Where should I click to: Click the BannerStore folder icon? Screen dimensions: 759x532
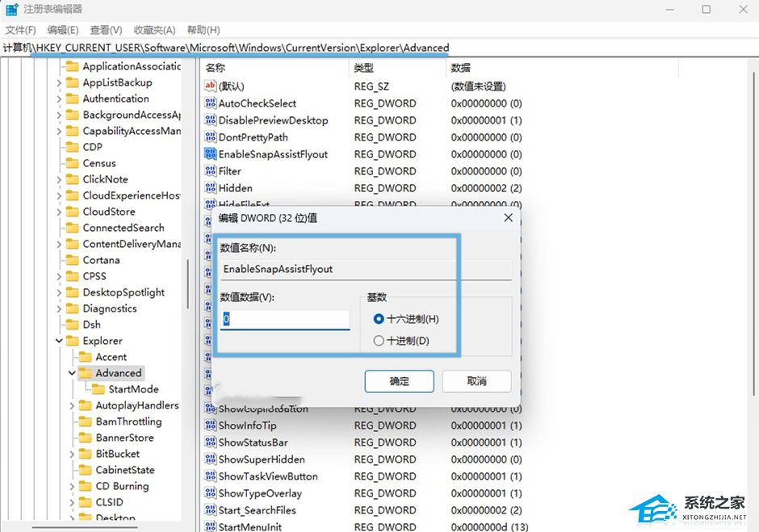[x=86, y=438]
